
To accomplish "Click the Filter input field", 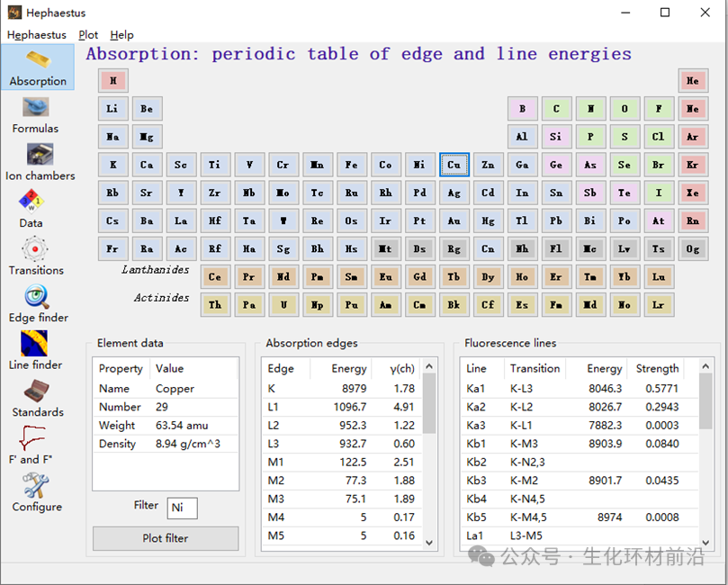I will point(182,508).
